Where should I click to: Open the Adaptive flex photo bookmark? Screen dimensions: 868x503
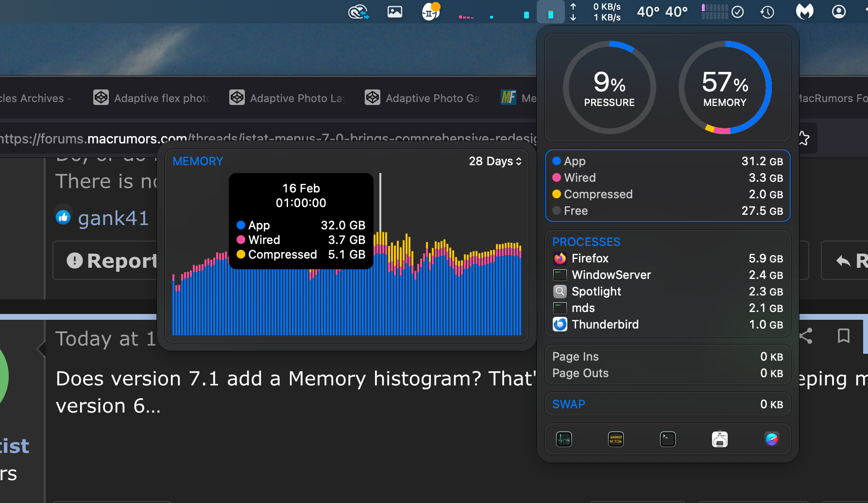[151, 98]
